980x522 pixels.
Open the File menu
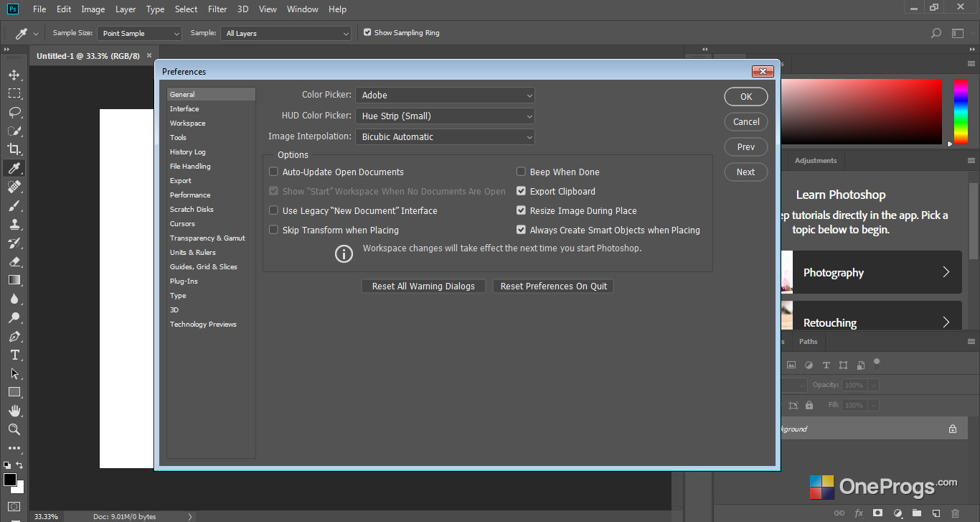click(x=39, y=9)
